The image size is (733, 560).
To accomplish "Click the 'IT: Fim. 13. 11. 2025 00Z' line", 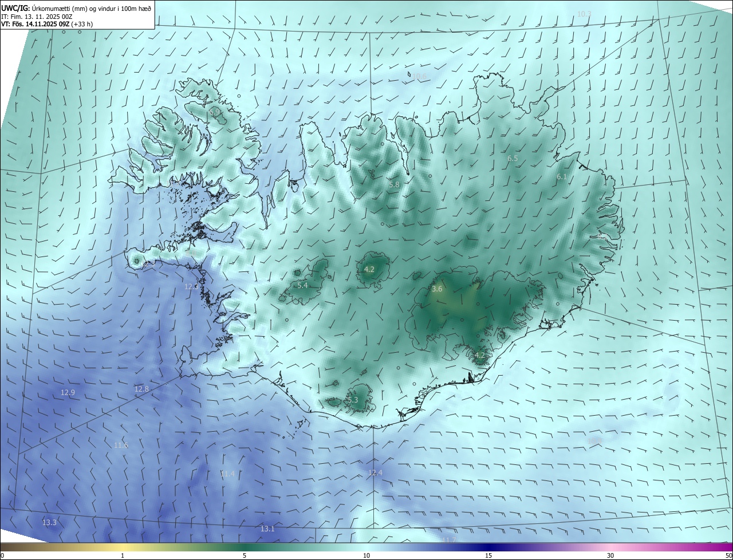I will tap(37, 17).
